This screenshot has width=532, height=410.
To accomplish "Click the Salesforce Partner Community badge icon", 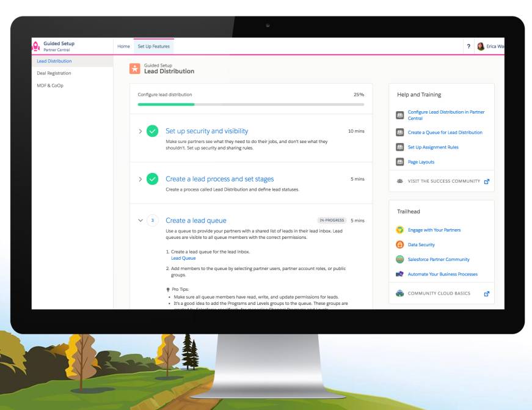I will tap(399, 259).
